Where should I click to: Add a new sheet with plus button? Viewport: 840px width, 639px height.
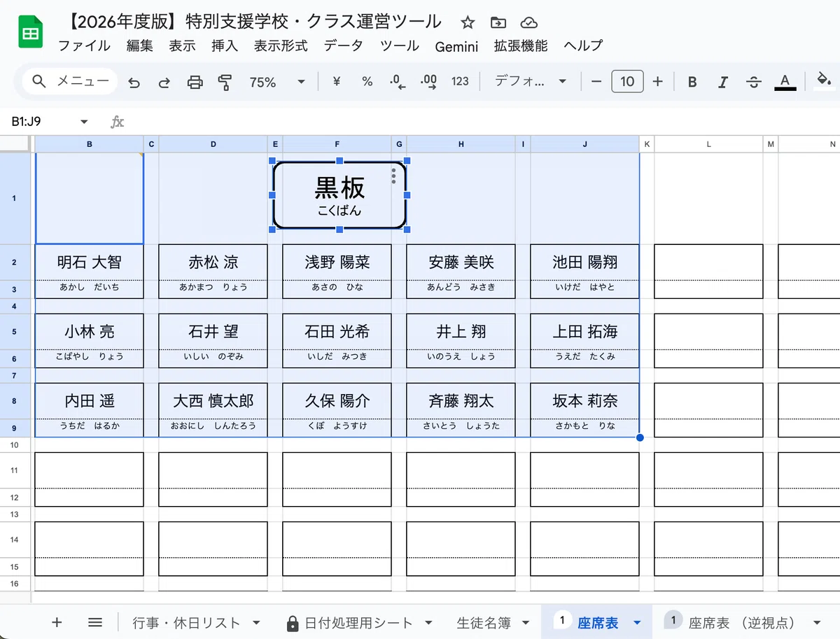pos(57,622)
